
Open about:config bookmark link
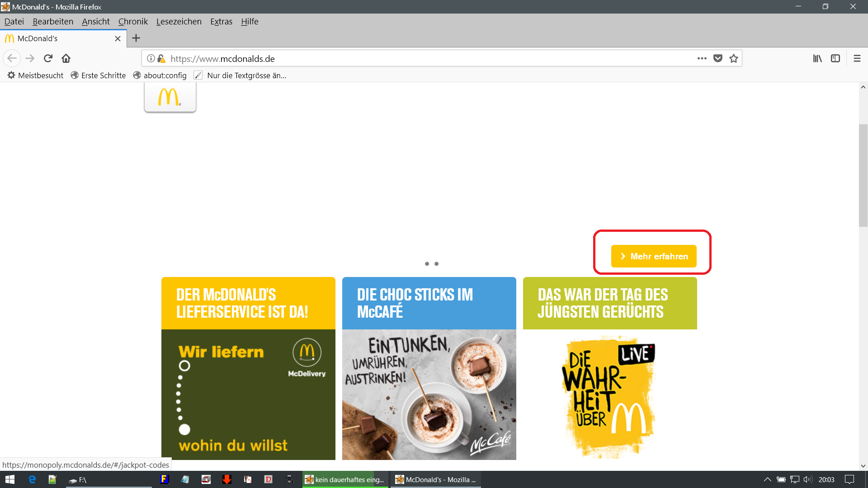[x=165, y=75]
